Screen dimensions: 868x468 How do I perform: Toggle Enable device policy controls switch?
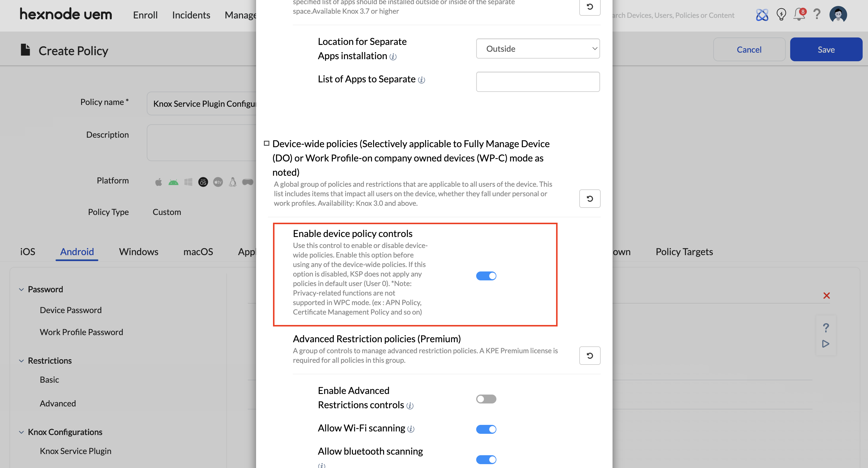pyautogui.click(x=486, y=276)
